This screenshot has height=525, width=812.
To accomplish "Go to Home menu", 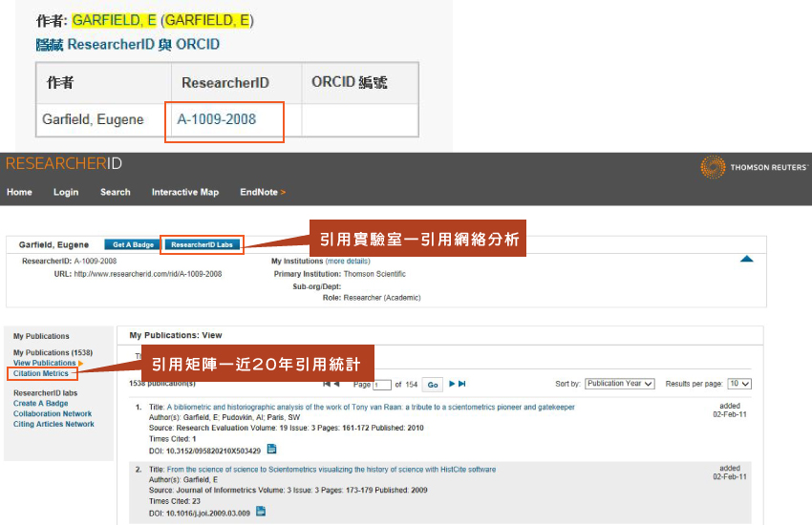I will tap(20, 192).
